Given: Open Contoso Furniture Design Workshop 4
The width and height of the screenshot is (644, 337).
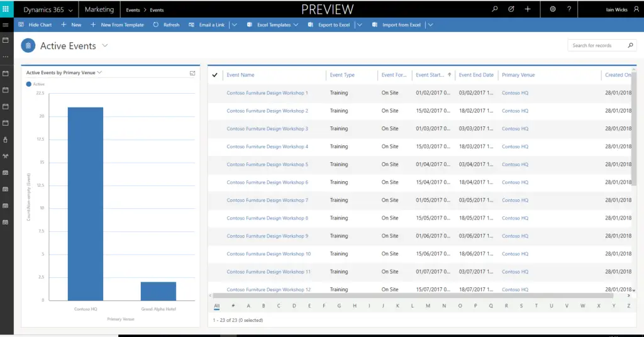Looking at the screenshot, I should coord(267,146).
